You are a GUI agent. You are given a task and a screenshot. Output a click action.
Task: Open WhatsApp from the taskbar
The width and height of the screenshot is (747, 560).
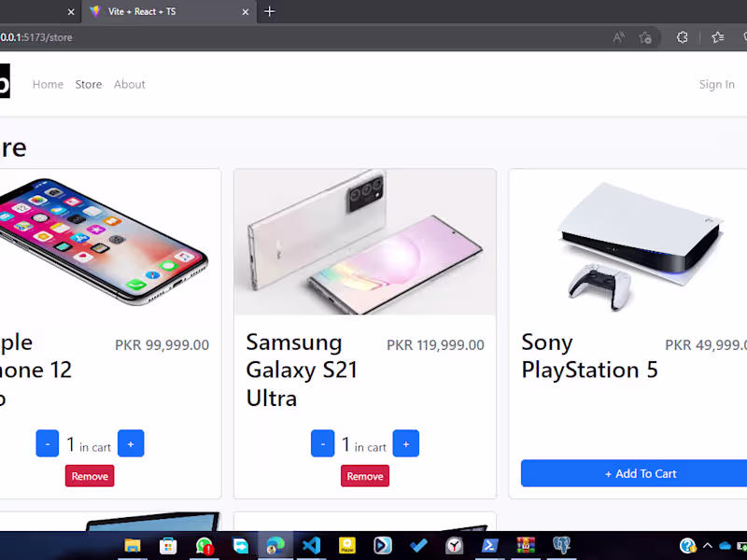click(204, 545)
